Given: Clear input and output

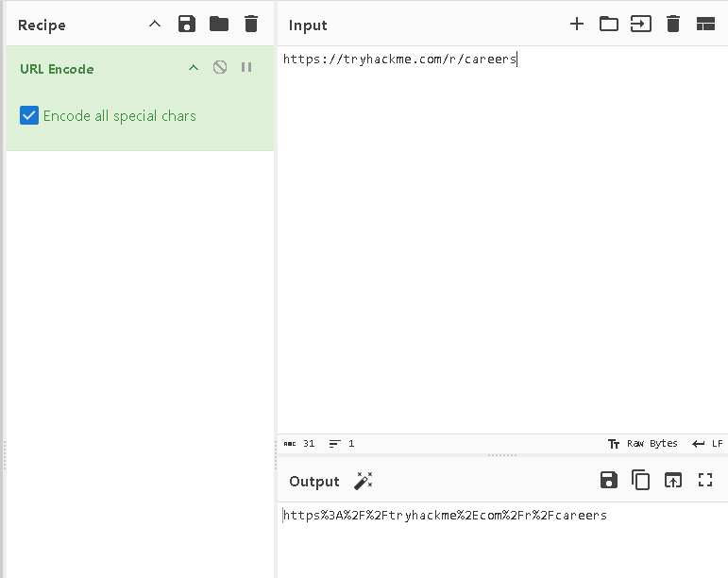Looking at the screenshot, I should (673, 25).
